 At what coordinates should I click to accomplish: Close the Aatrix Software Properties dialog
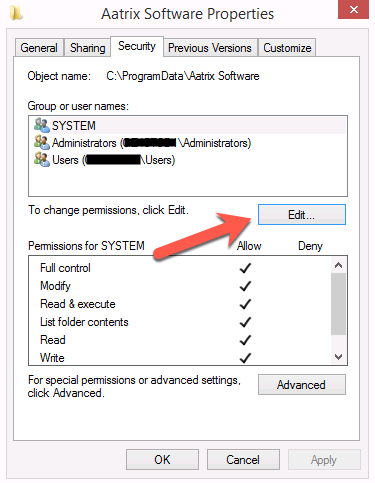pyautogui.click(x=353, y=10)
